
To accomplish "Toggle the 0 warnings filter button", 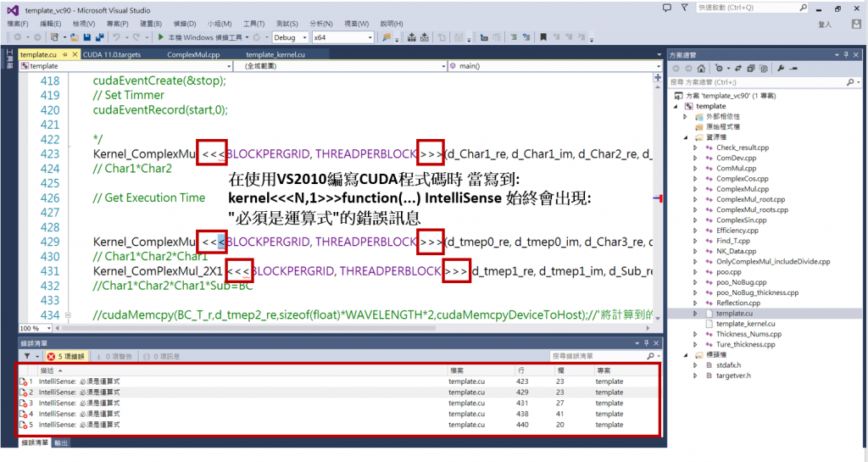I will pos(114,356).
